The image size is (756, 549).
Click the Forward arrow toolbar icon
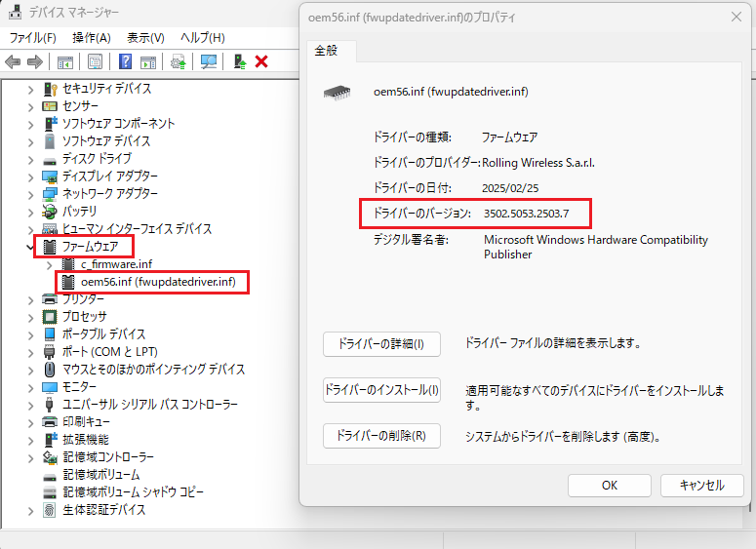35,61
